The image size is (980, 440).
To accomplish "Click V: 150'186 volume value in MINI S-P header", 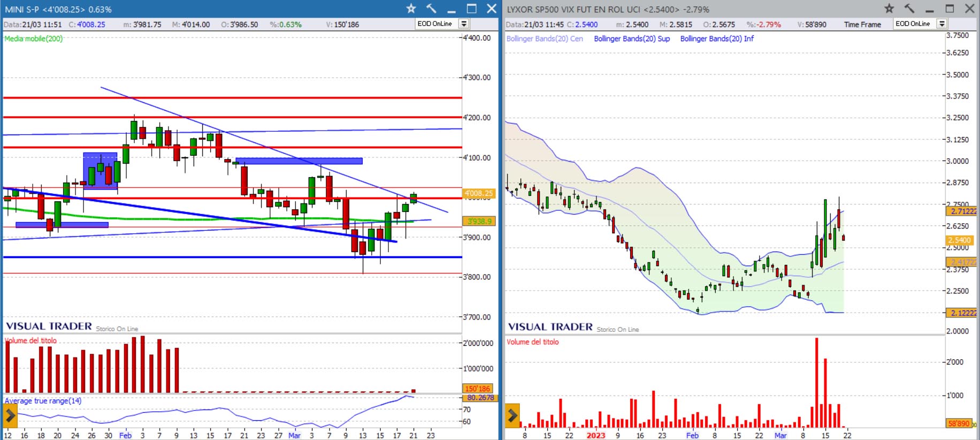I will [342, 25].
